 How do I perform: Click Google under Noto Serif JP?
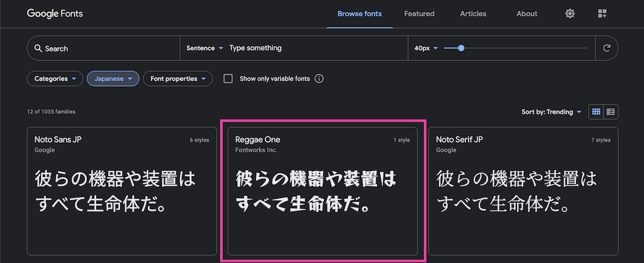447,150
